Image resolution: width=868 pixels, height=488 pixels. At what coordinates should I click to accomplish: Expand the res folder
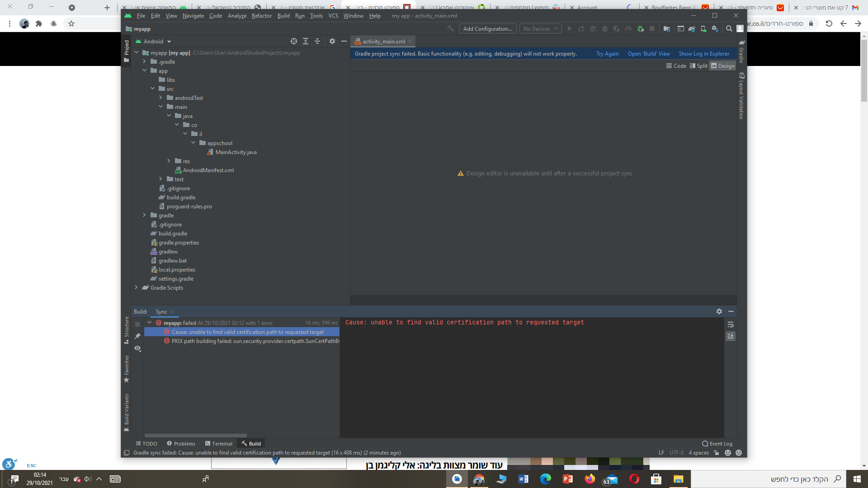coord(169,161)
